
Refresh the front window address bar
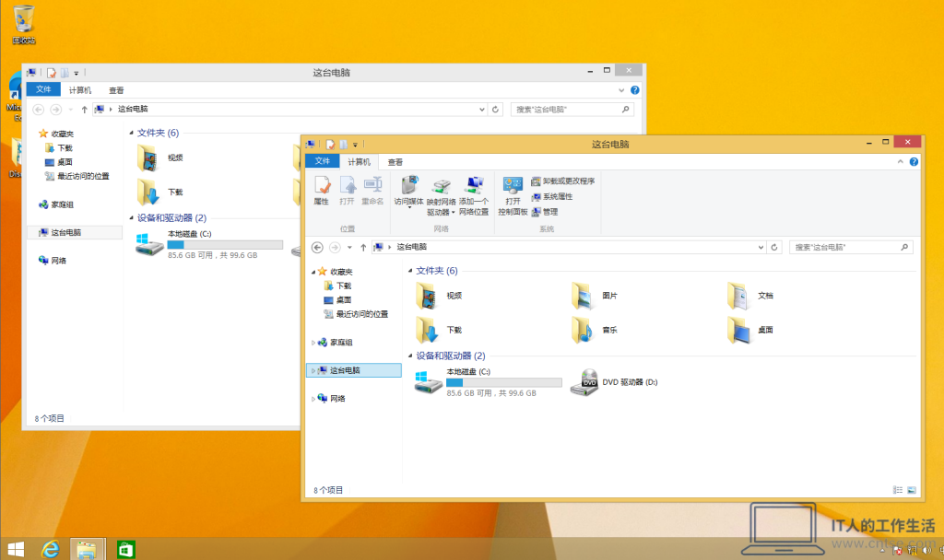pyautogui.click(x=774, y=247)
